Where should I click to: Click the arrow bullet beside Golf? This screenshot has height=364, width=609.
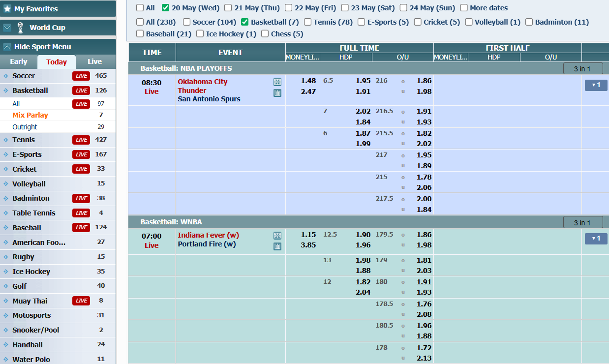5,286
